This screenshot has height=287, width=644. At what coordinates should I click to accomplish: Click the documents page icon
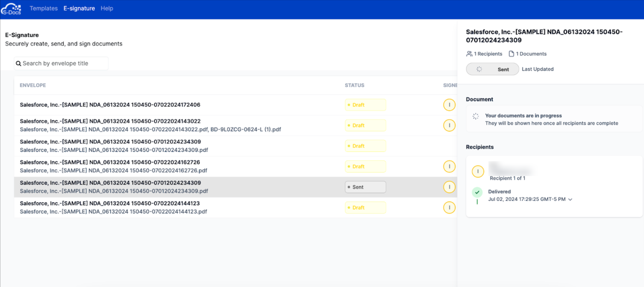511,54
